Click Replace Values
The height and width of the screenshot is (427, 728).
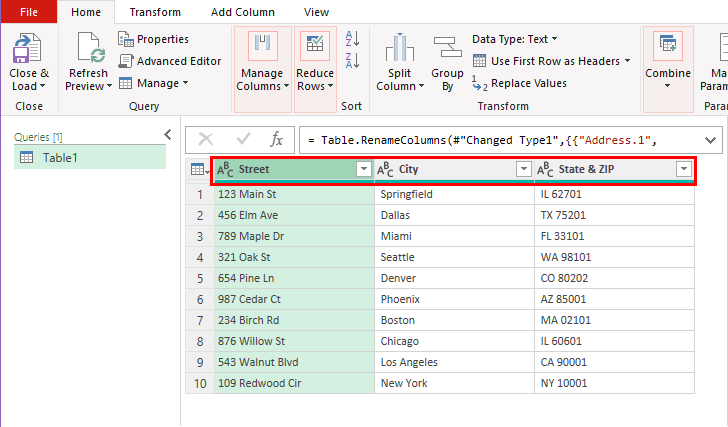tap(519, 84)
